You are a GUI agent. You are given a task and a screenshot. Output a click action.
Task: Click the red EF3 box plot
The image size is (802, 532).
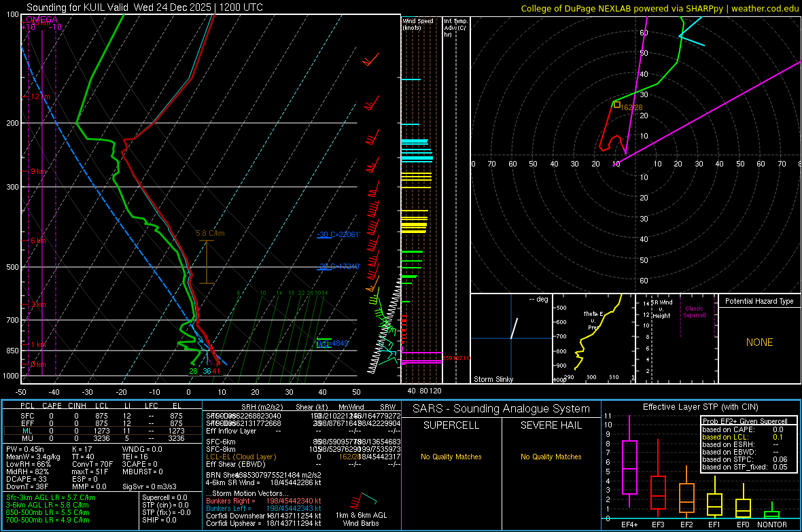click(658, 479)
